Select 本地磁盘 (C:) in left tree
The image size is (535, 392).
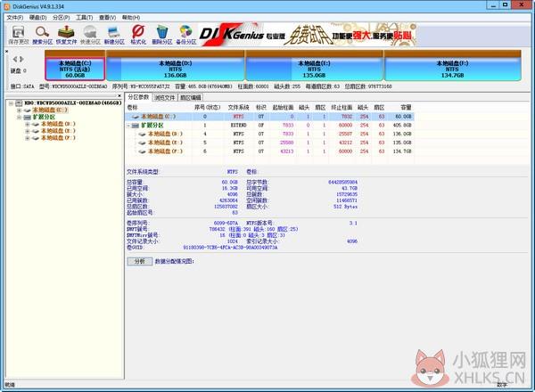(x=50, y=110)
